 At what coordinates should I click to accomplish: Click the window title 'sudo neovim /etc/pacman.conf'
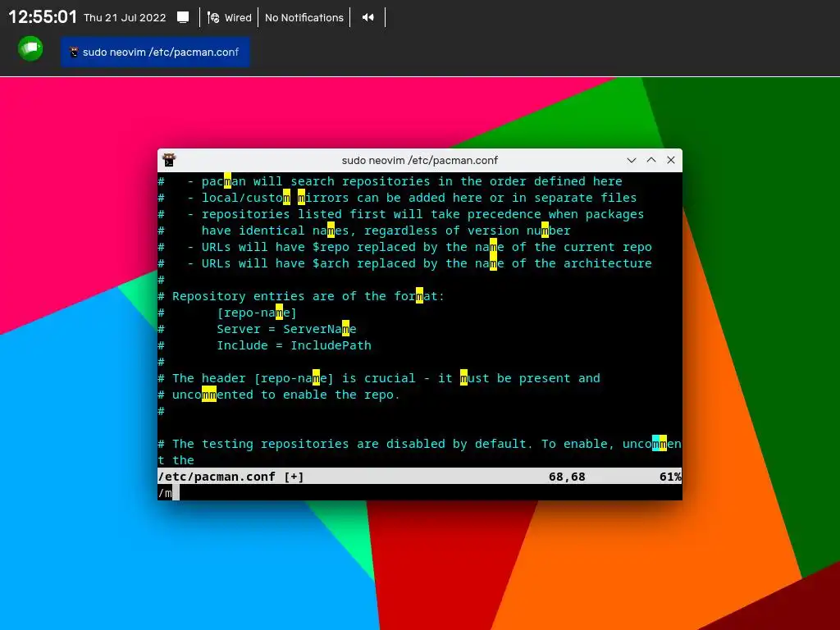tap(419, 160)
